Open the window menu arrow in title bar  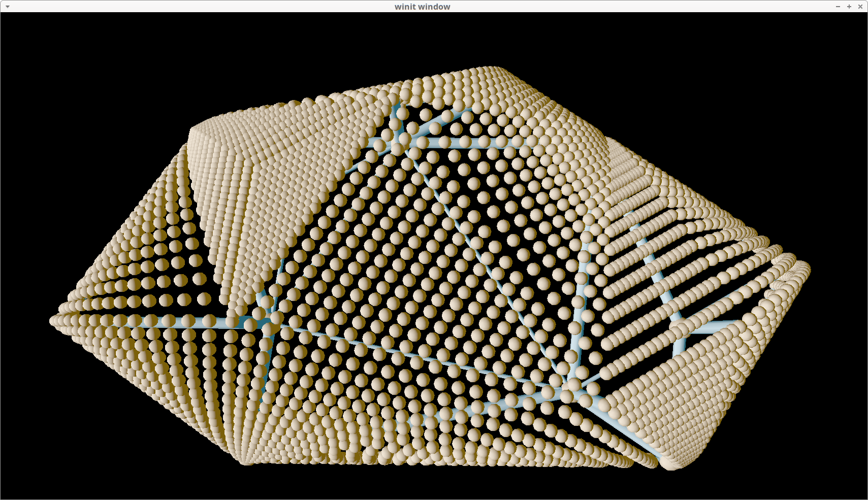pos(8,7)
